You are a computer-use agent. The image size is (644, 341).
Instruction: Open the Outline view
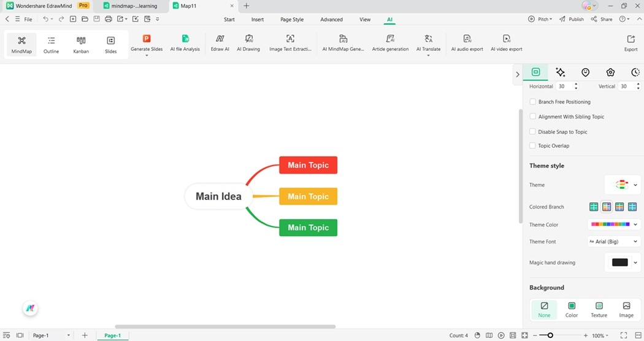coord(52,44)
